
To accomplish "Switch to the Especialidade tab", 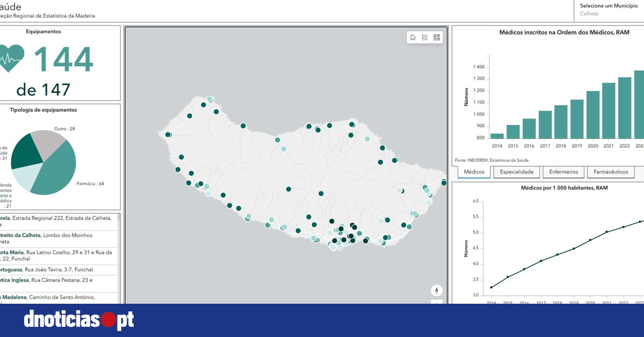I will point(516,172).
